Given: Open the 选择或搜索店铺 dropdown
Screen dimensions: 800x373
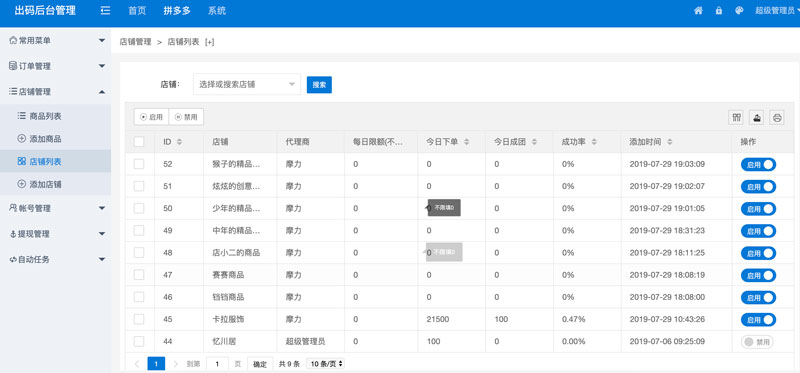Looking at the screenshot, I should pos(247,84).
